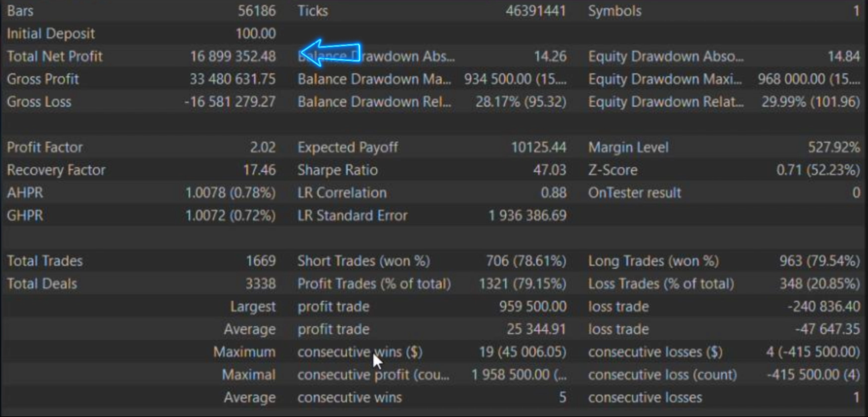
Task: Select the OnTester result label
Action: coord(634,193)
